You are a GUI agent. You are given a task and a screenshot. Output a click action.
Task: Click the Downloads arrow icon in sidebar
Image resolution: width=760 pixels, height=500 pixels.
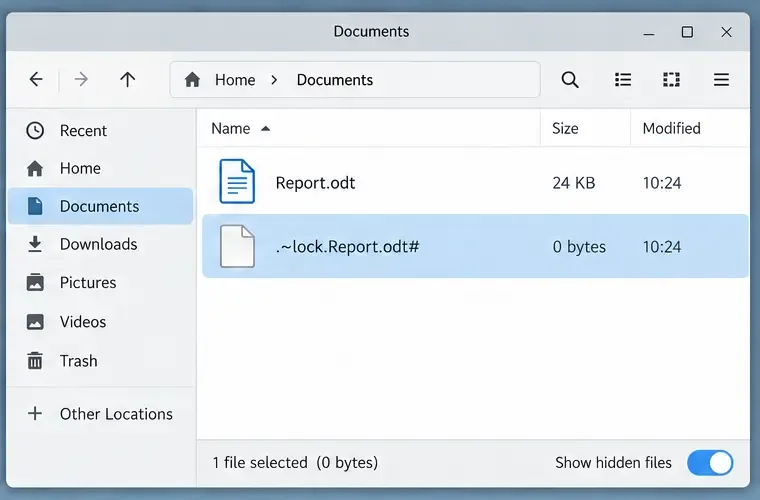34,244
